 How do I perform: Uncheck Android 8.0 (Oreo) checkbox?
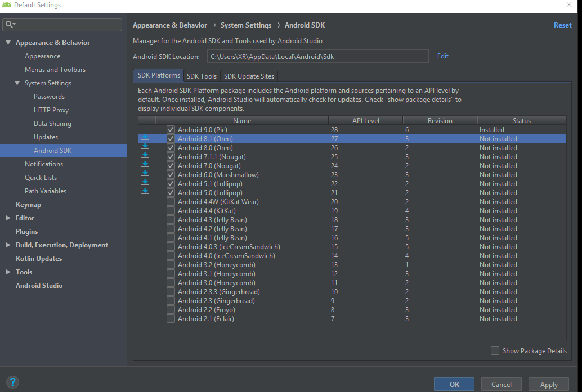coord(171,147)
